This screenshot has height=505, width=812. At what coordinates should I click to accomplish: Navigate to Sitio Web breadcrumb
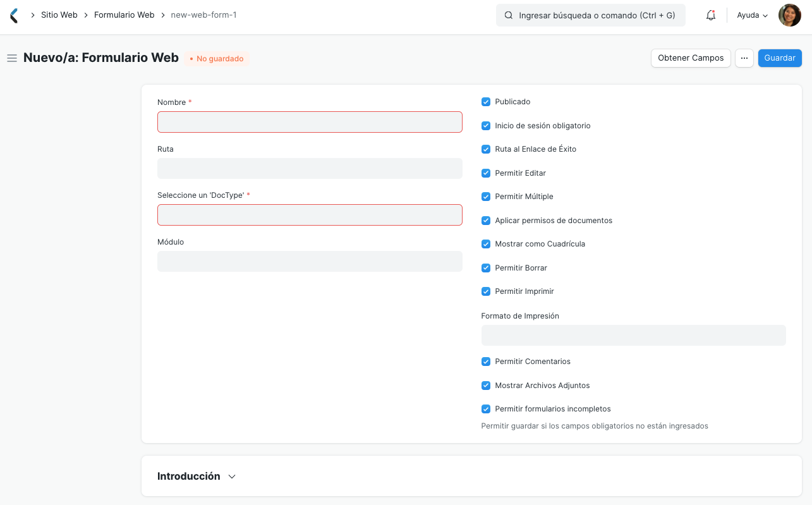coord(59,15)
